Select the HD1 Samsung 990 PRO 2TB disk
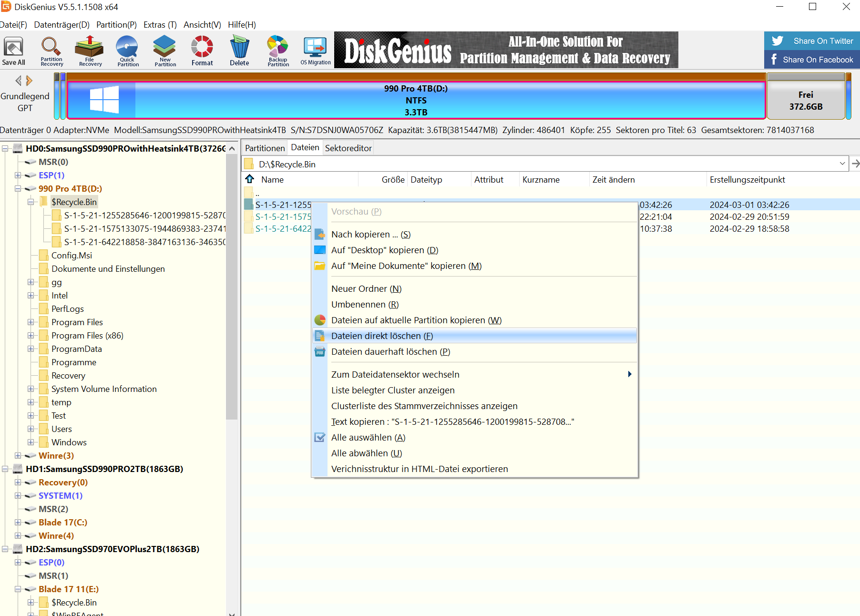Screen dimensions: 860x616 (104, 469)
